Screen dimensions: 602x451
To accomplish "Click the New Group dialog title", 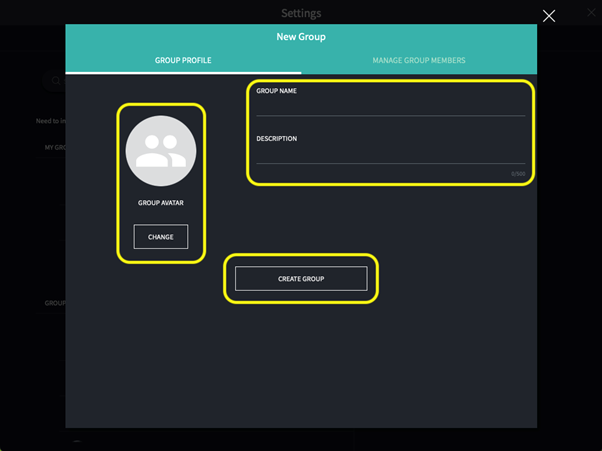I will [x=301, y=37].
